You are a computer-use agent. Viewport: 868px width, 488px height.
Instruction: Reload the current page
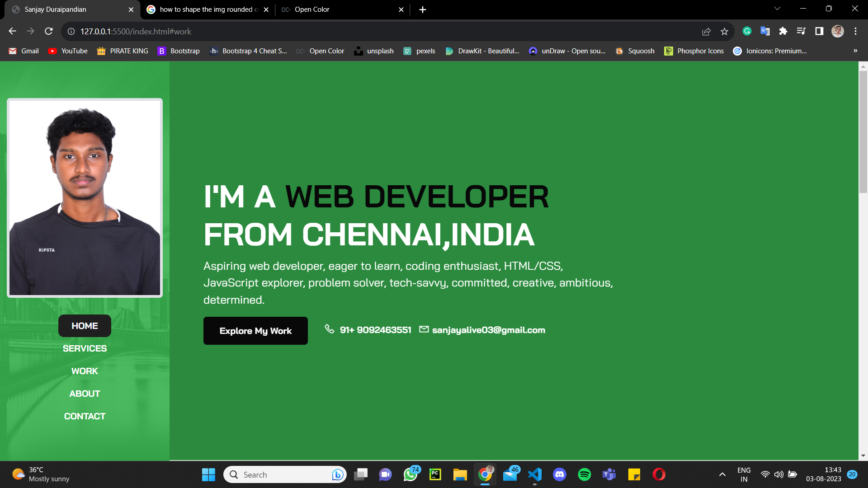49,31
